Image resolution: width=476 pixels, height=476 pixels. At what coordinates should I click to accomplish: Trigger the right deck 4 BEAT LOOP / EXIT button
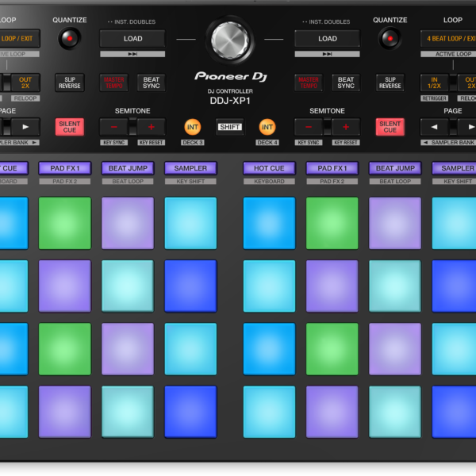pyautogui.click(x=448, y=39)
